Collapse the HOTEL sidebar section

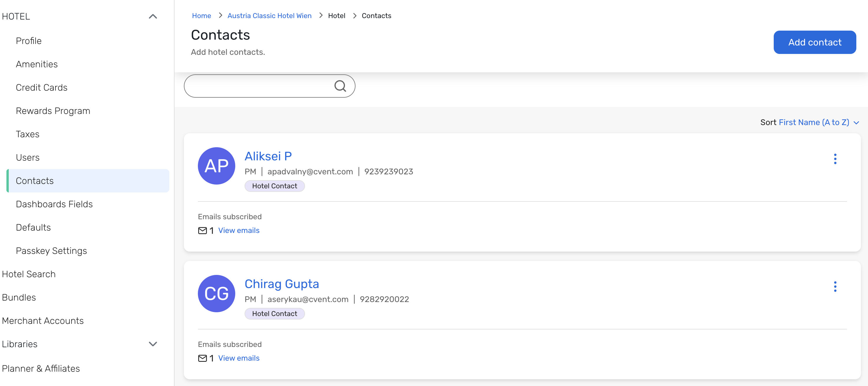point(153,16)
